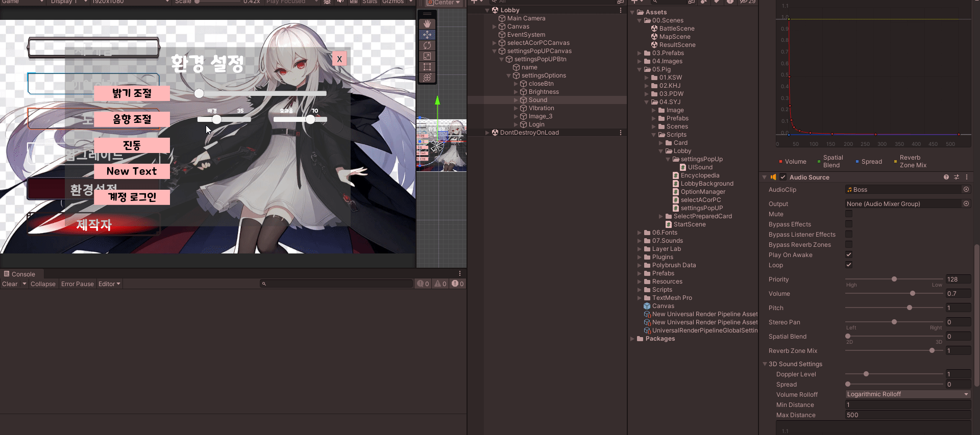
Task: Click 계정 로그인 account login button
Action: coord(132,197)
